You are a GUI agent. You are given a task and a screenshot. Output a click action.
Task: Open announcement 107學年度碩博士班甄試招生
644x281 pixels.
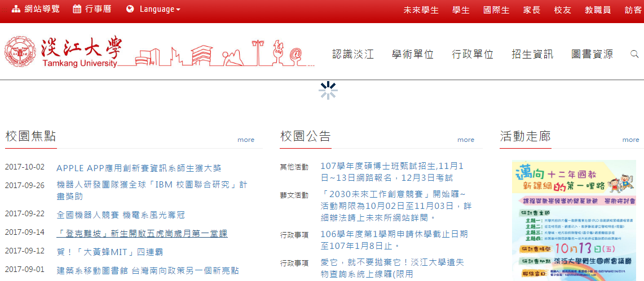[x=392, y=172]
